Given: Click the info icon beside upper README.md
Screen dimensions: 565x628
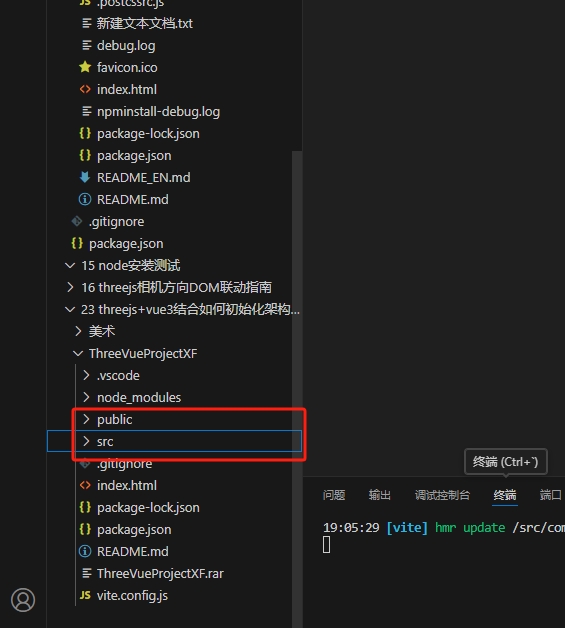Looking at the screenshot, I should click(85, 199).
